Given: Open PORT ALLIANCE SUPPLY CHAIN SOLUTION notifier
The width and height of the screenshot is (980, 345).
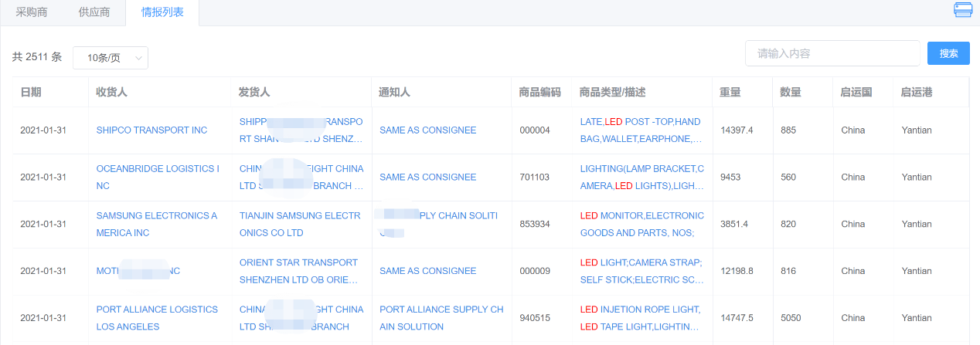Looking at the screenshot, I should [441, 318].
